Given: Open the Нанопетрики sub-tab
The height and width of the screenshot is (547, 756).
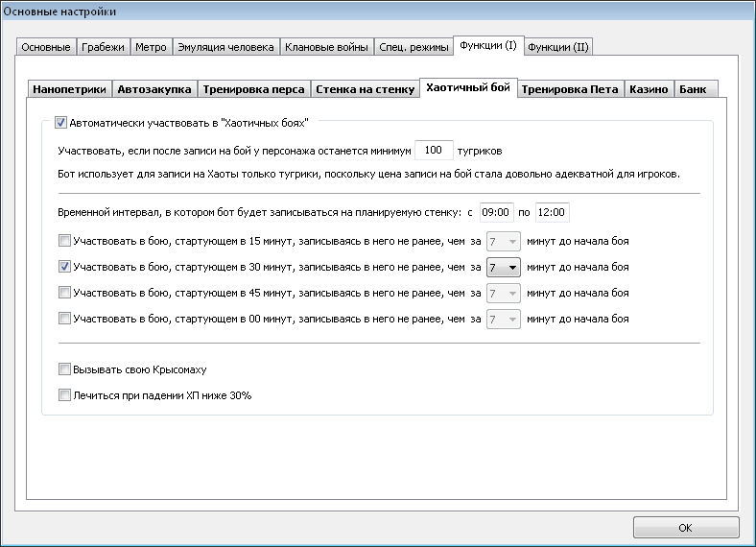Looking at the screenshot, I should [x=69, y=89].
